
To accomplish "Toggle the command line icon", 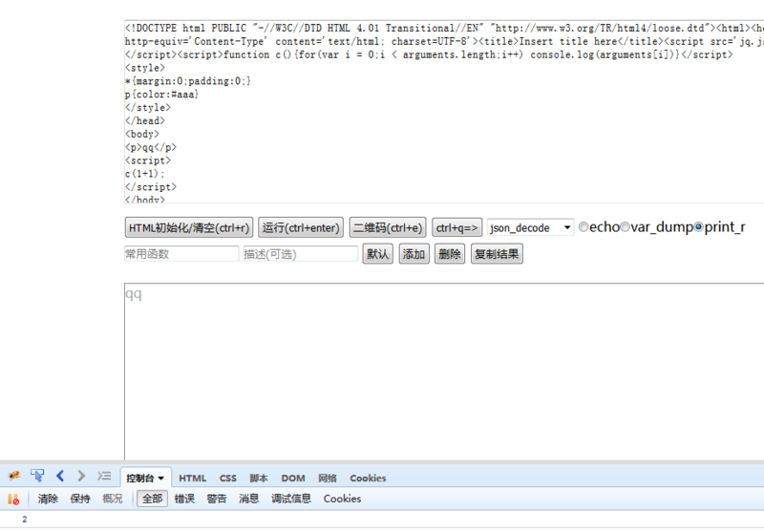I will coord(104,476).
